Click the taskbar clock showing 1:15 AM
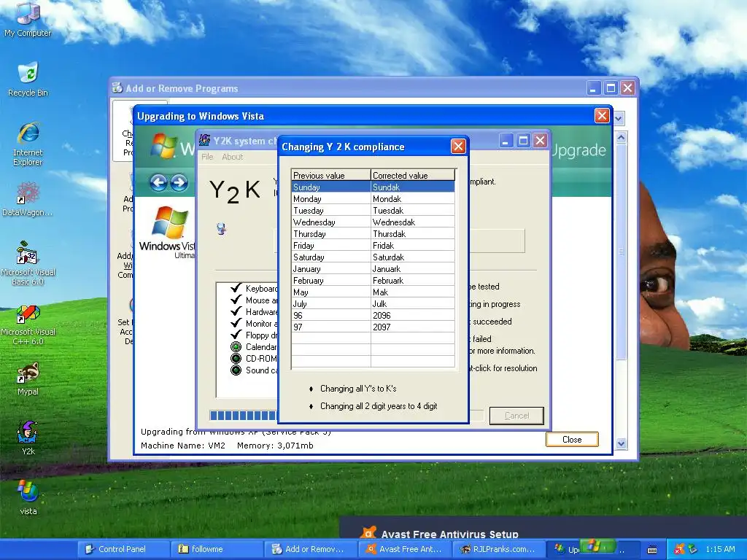Image resolution: width=747 pixels, height=560 pixels. point(720,549)
